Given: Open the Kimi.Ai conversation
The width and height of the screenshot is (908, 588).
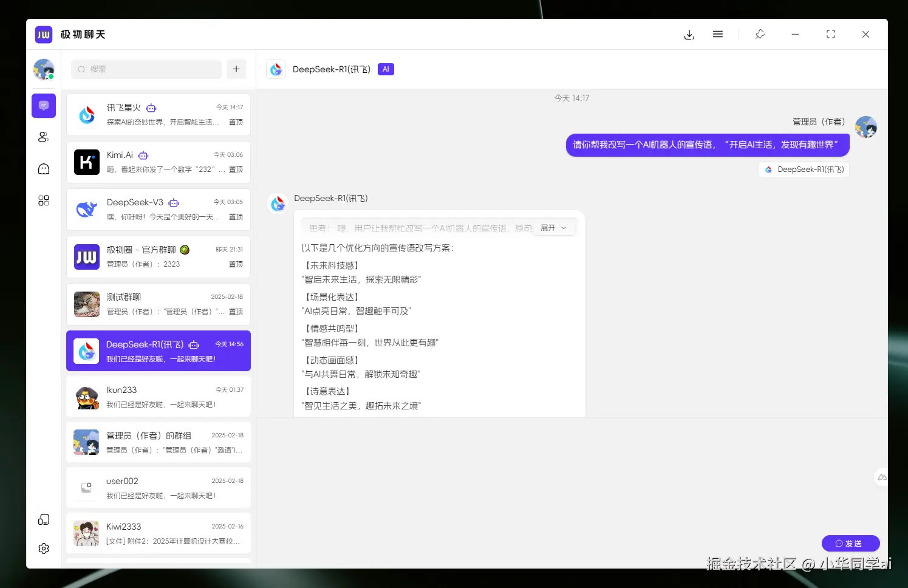Looking at the screenshot, I should (x=159, y=162).
